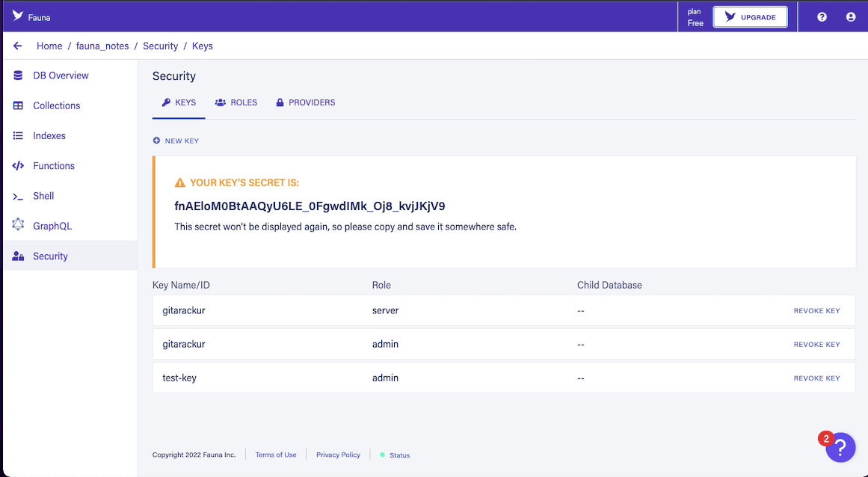Open Privacy Policy link
Screen dimensions: 868x477
(338, 455)
